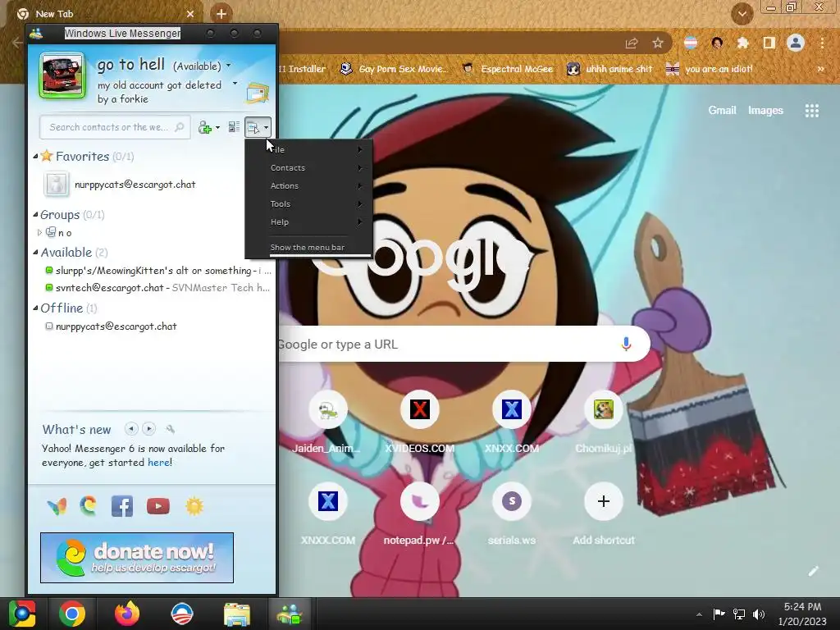Select Show the menu bar
Image resolution: width=840 pixels, height=630 pixels.
click(308, 248)
